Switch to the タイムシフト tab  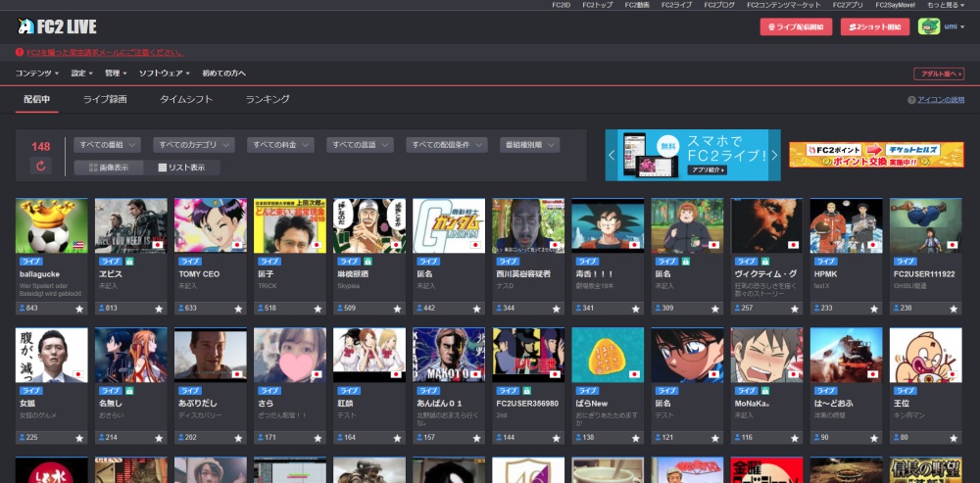(x=186, y=99)
